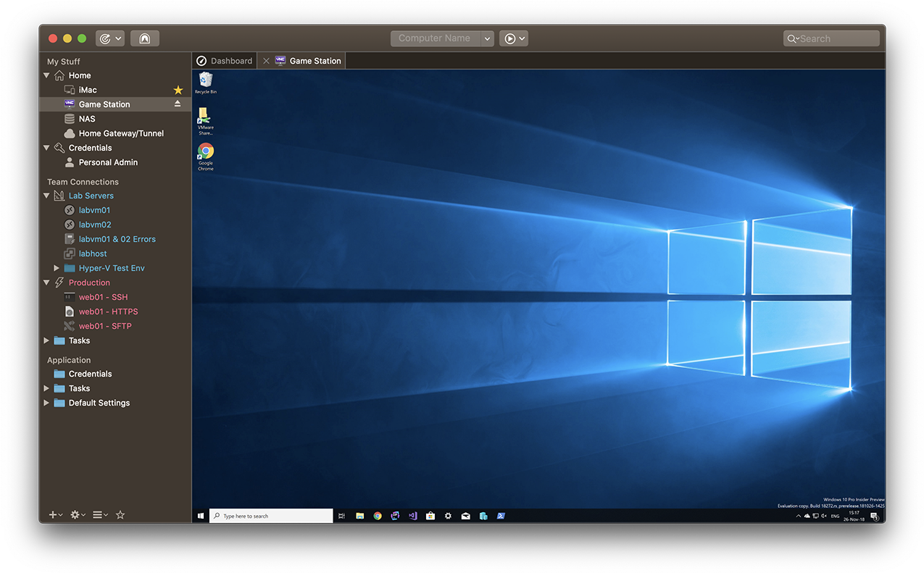Disconnect Game Station using eject icon

point(178,104)
